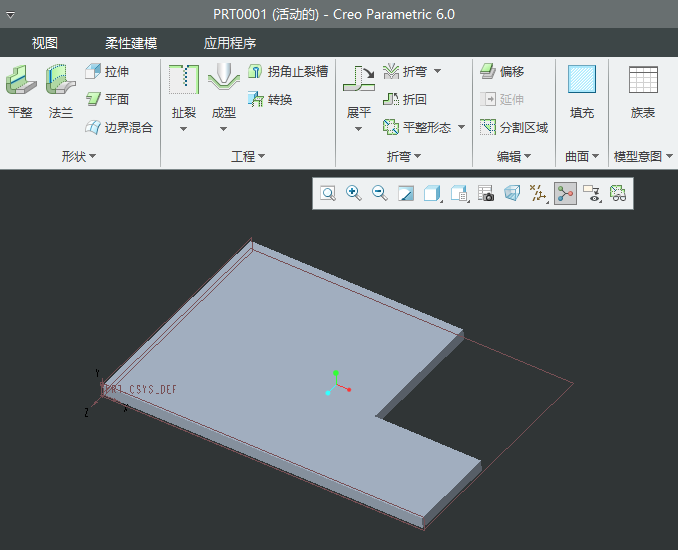Open the arrow next to 折弯 tool
Screen dimensions: 678x550
pyautogui.click(x=437, y=71)
